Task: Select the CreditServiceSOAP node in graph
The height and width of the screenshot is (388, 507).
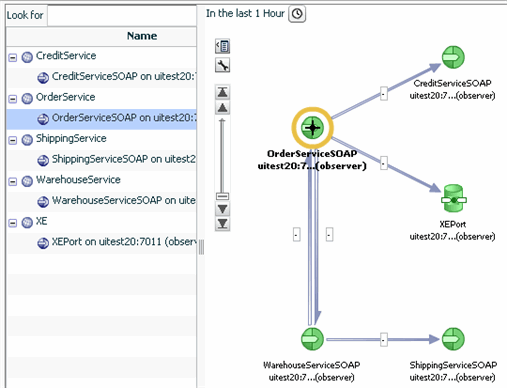Action: pyautogui.click(x=453, y=57)
